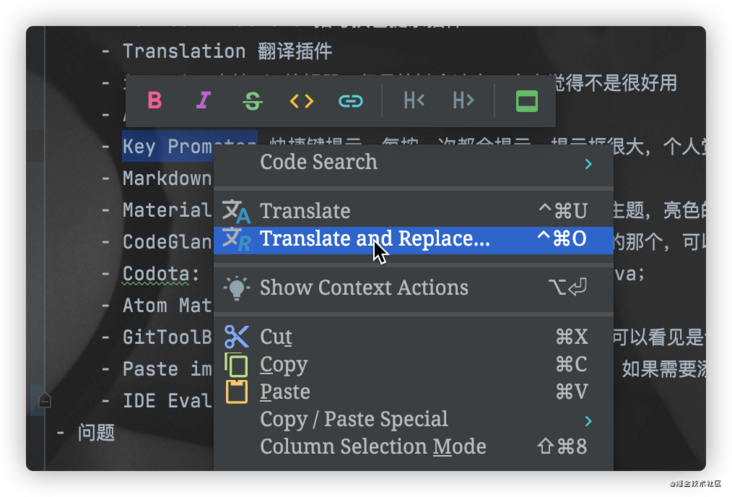This screenshot has height=497, width=732.
Task: Click the "Atom Mat" line in editor
Action: tap(167, 306)
